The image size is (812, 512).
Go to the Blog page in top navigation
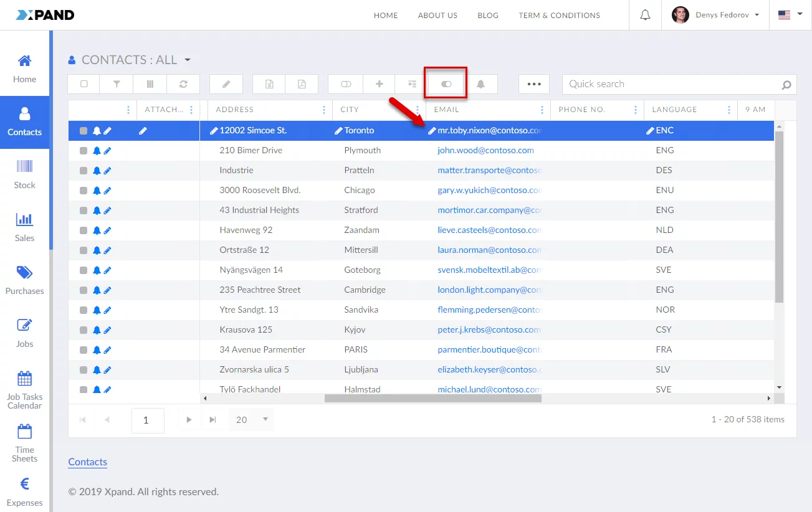pyautogui.click(x=488, y=16)
